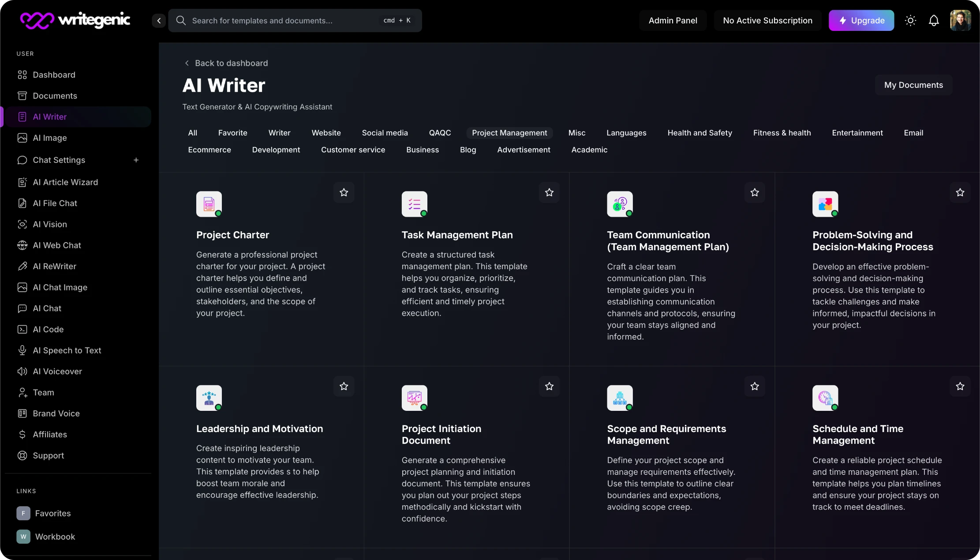Select AI Writer in the sidebar
980x560 pixels.
tap(76, 117)
